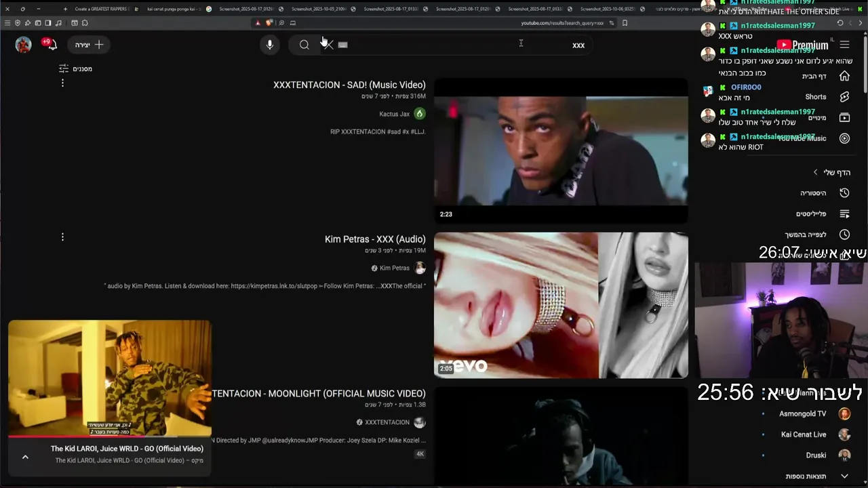The image size is (868, 488).
Task: Open Druski channel subscription
Action: click(827, 455)
